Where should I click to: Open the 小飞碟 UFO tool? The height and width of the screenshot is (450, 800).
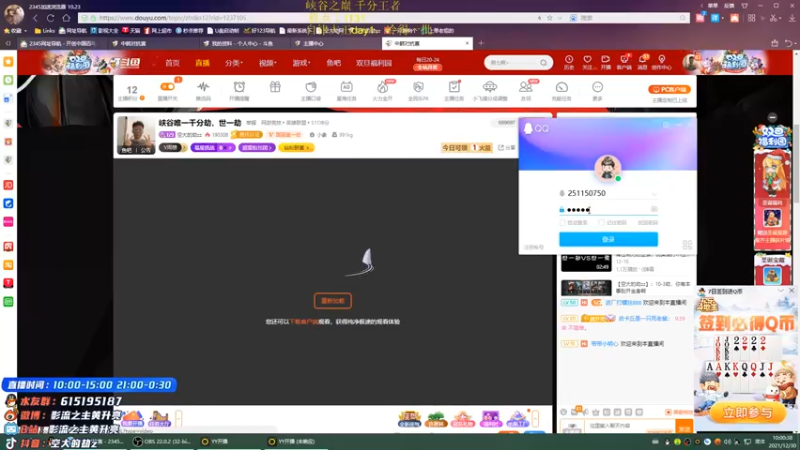[x=490, y=90]
